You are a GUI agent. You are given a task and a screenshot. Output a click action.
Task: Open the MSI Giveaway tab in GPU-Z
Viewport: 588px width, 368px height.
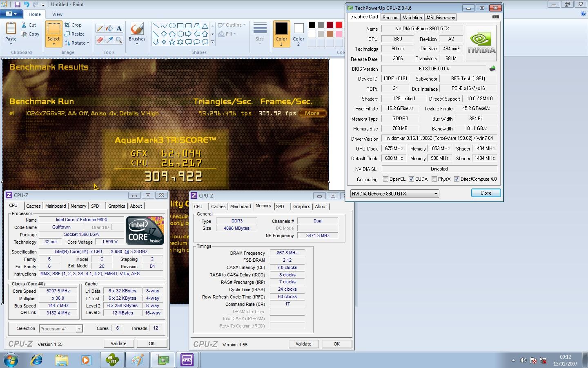pos(441,18)
